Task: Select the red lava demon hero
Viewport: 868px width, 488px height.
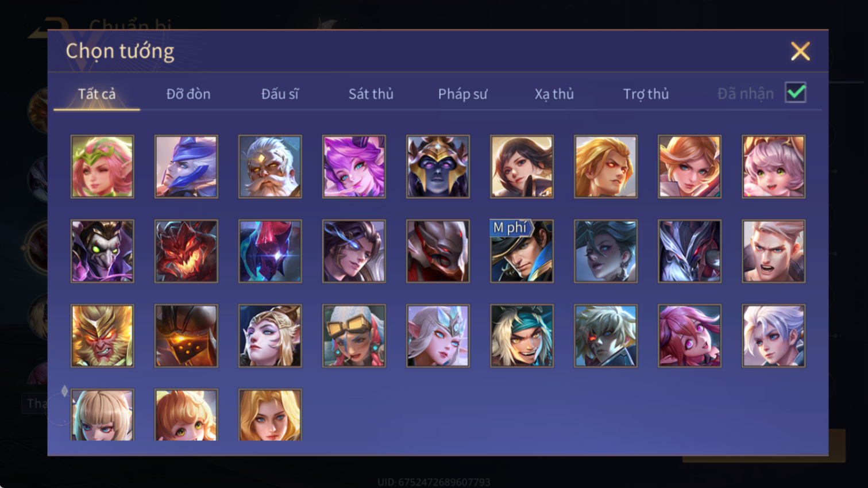Action: pyautogui.click(x=186, y=251)
